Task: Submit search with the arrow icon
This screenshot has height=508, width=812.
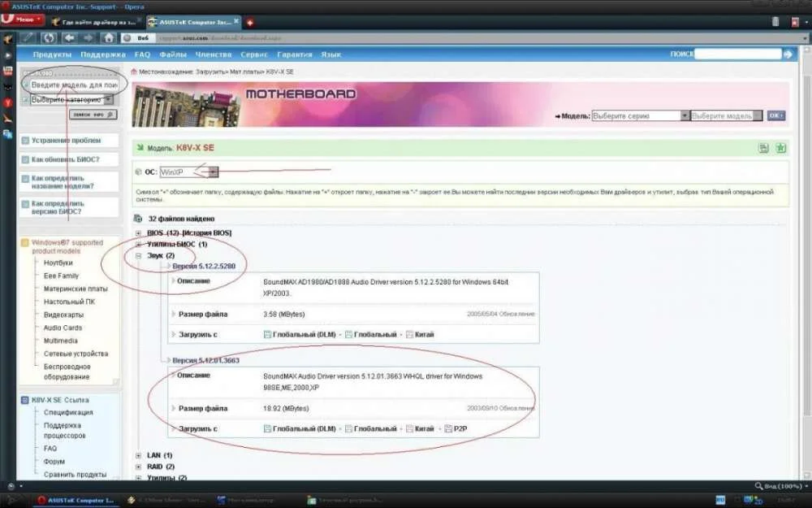Action: [x=788, y=54]
